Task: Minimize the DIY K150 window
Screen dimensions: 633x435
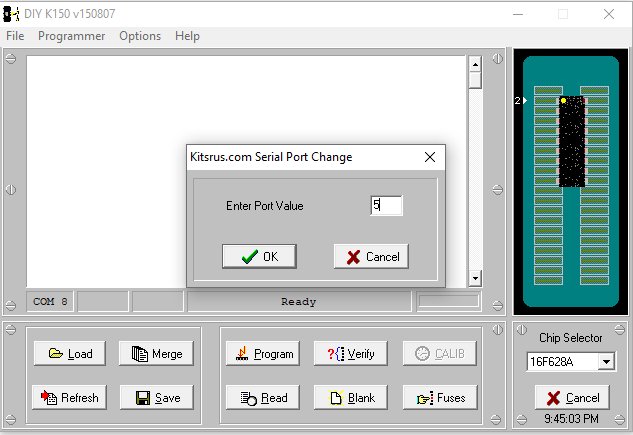Action: (x=518, y=15)
